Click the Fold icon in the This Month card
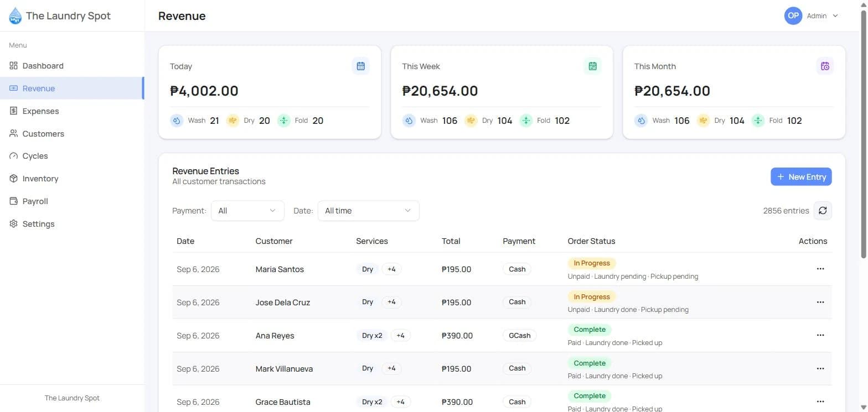The height and width of the screenshot is (412, 868). [x=758, y=121]
